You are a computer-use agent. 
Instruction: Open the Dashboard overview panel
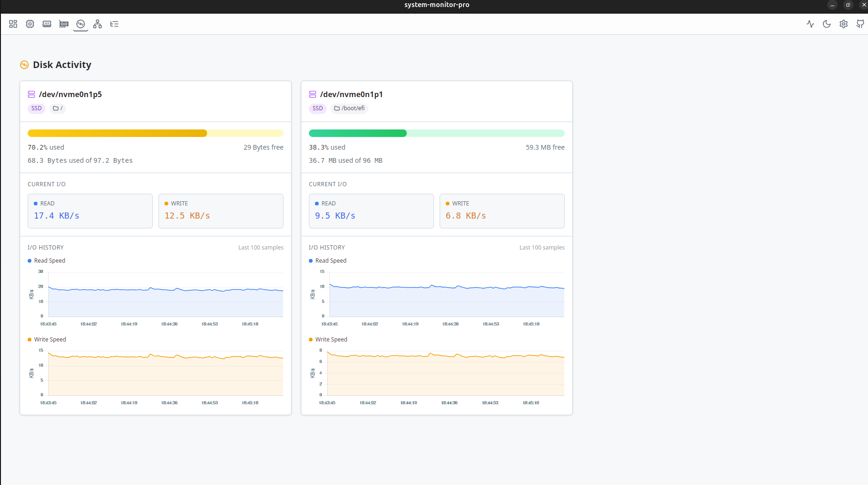click(13, 24)
